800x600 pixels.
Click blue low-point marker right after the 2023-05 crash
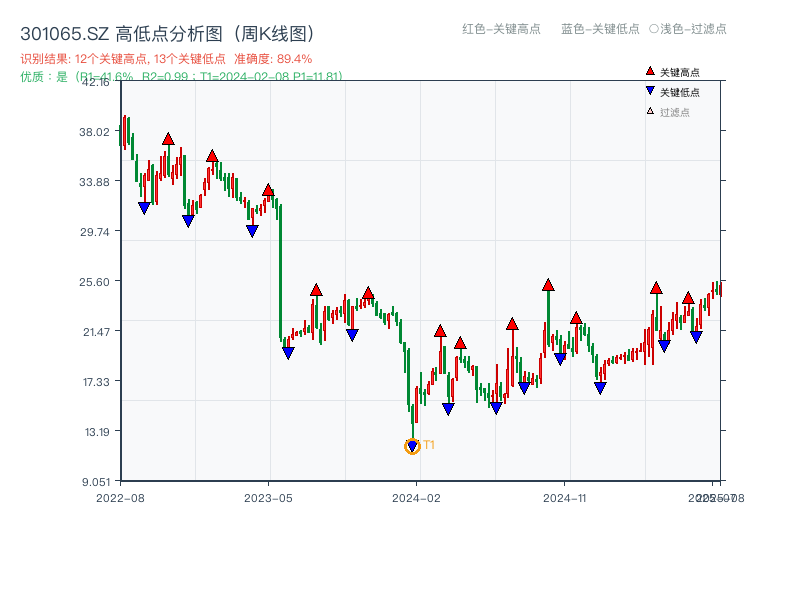(288, 353)
